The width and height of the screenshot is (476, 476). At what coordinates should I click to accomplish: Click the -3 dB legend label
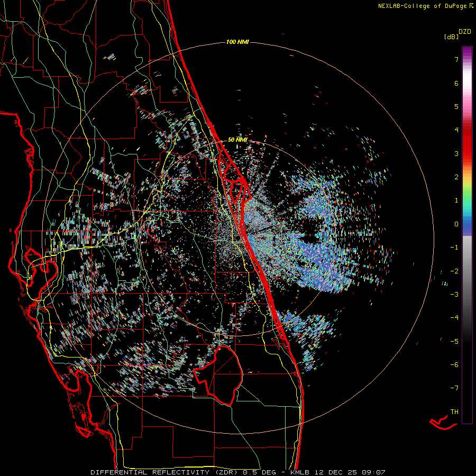pyautogui.click(x=454, y=295)
